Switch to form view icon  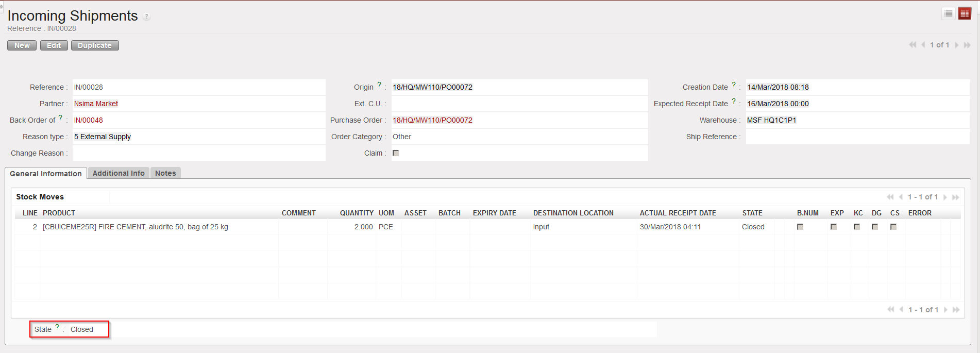click(x=965, y=13)
